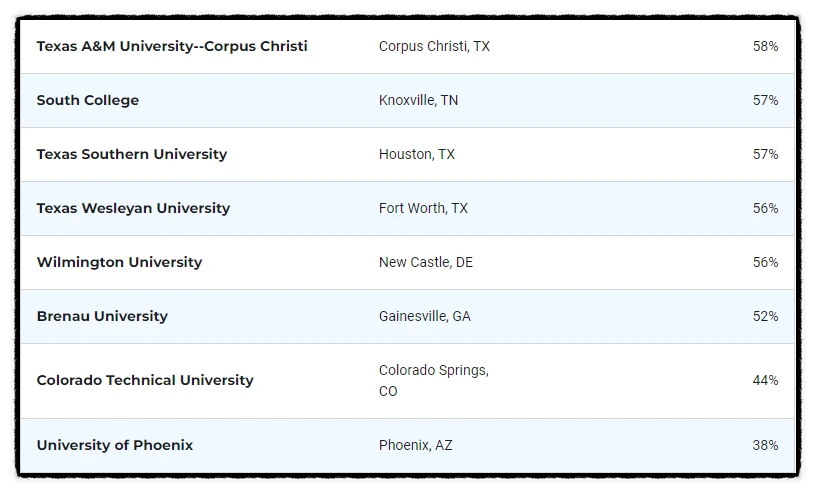
Task: Open the University of Phoenix link
Action: coord(114,446)
